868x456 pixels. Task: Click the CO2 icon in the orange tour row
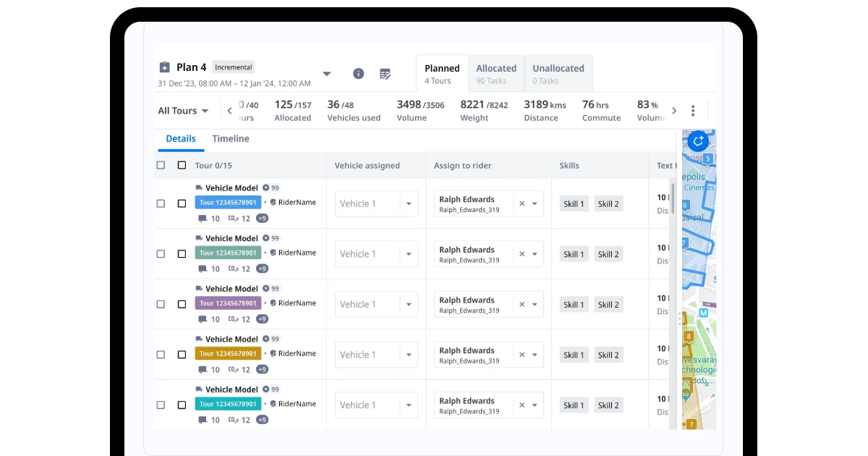coord(233,369)
